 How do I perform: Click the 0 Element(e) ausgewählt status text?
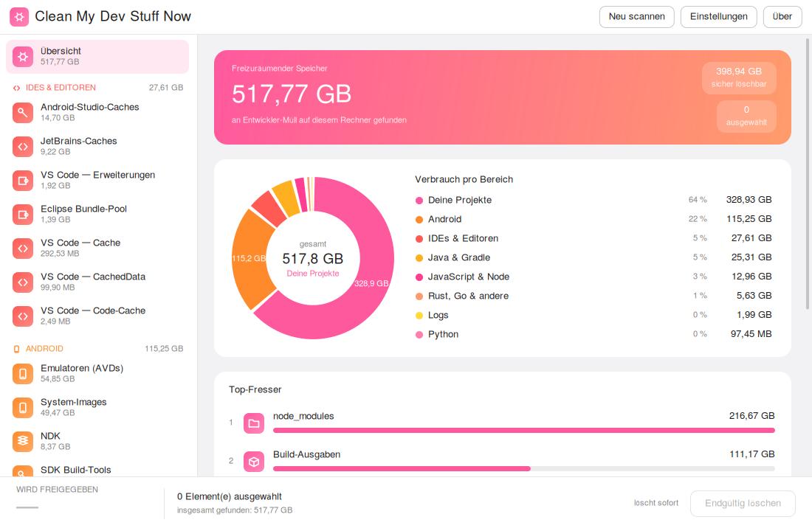(230, 497)
